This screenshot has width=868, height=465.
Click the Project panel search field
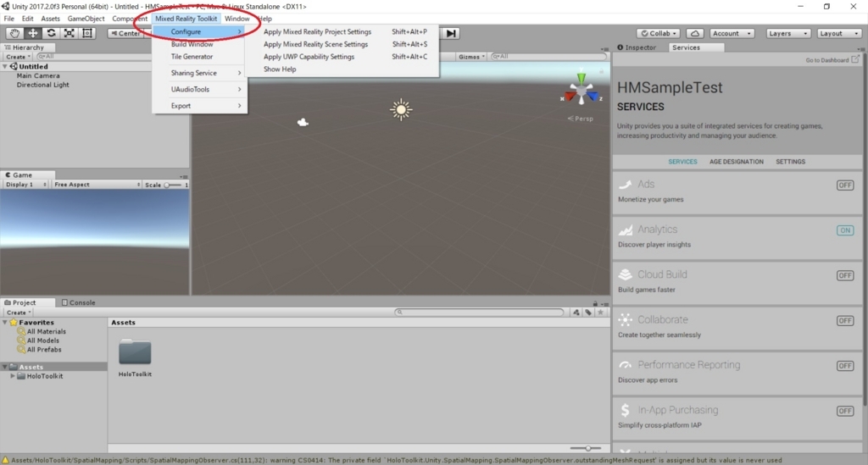(480, 313)
